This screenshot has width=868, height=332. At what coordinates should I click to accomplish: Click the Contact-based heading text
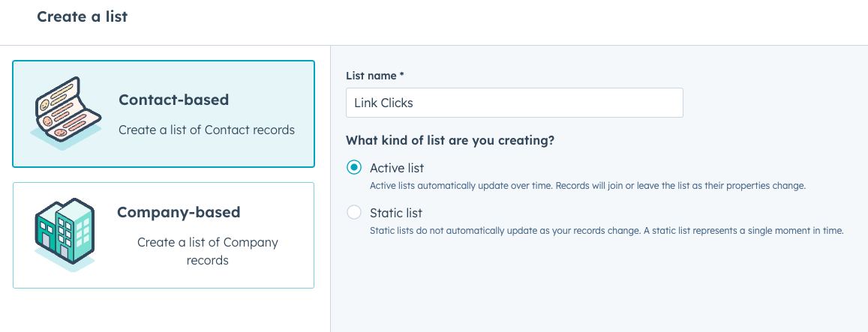point(173,100)
